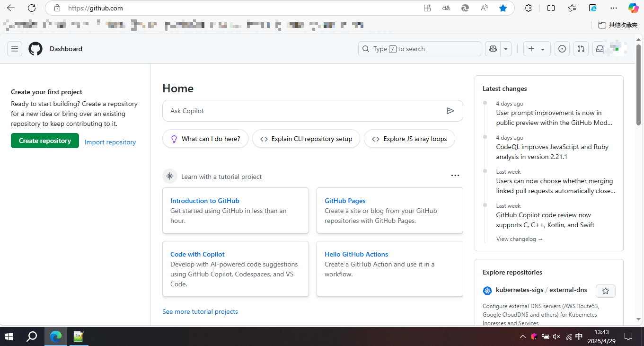Click See more tutorial projects link
The height and width of the screenshot is (346, 644).
pyautogui.click(x=200, y=311)
